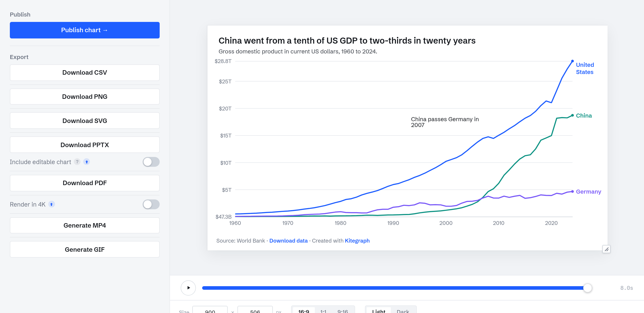This screenshot has width=644, height=313.
Task: Select the Light theme option
Action: coord(379,311)
